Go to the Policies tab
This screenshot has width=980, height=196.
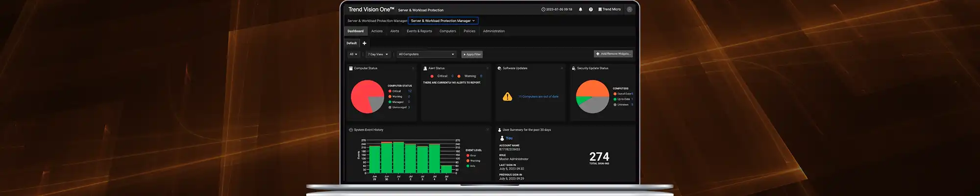click(x=469, y=31)
